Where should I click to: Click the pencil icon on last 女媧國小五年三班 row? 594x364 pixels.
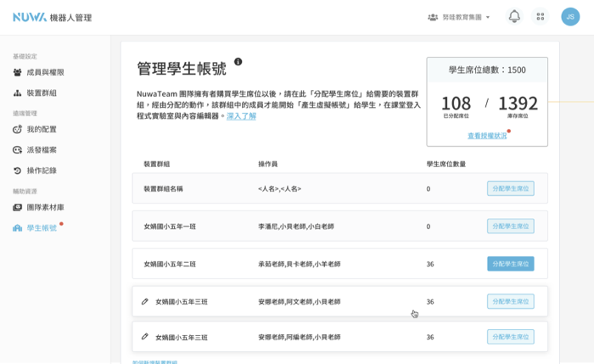[x=145, y=337]
